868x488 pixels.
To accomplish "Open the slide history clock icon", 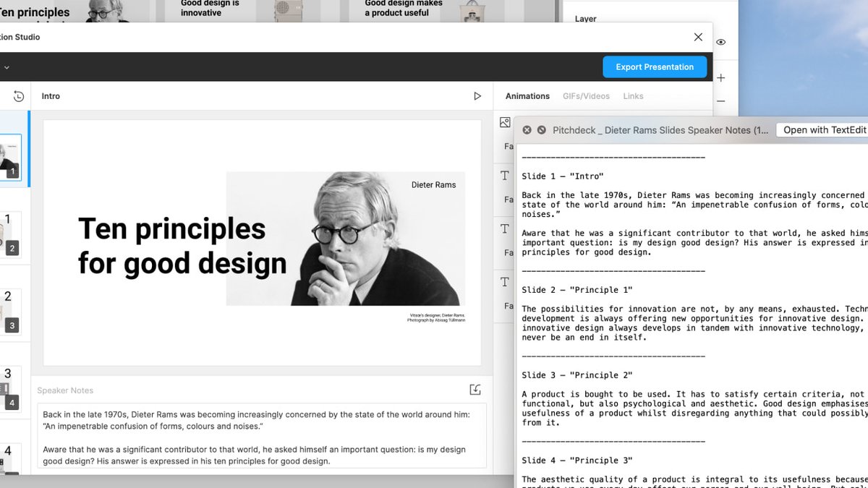I will tap(19, 96).
